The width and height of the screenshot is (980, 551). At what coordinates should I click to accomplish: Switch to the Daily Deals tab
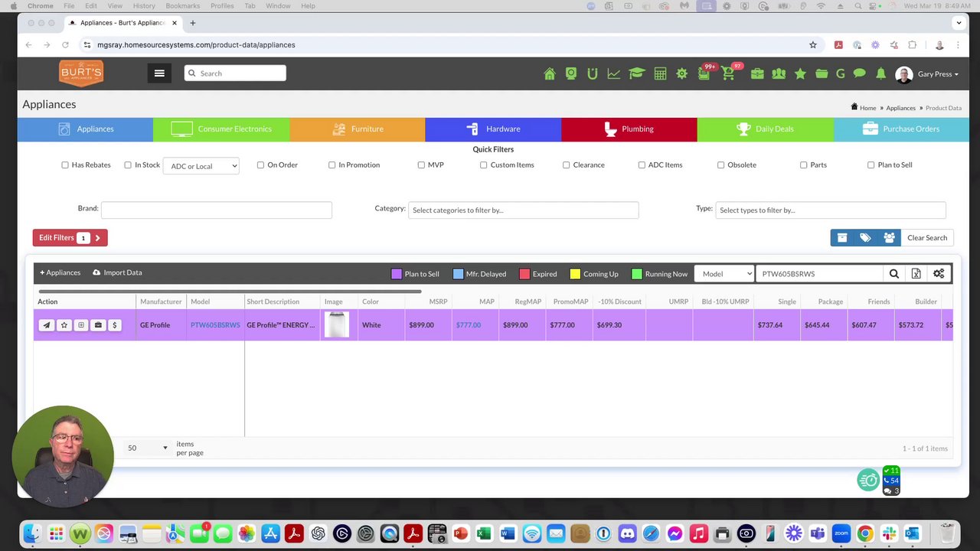[x=765, y=129]
